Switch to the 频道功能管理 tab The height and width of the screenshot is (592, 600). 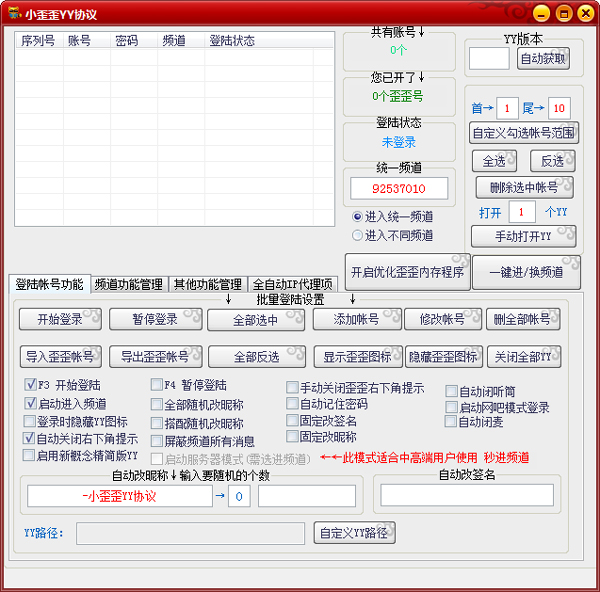coord(128,284)
